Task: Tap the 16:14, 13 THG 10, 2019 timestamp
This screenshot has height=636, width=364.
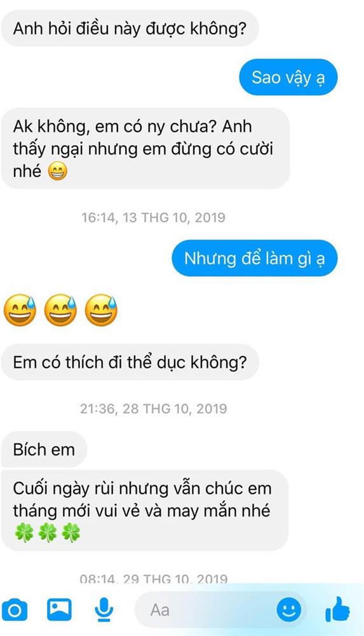Action: (153, 218)
